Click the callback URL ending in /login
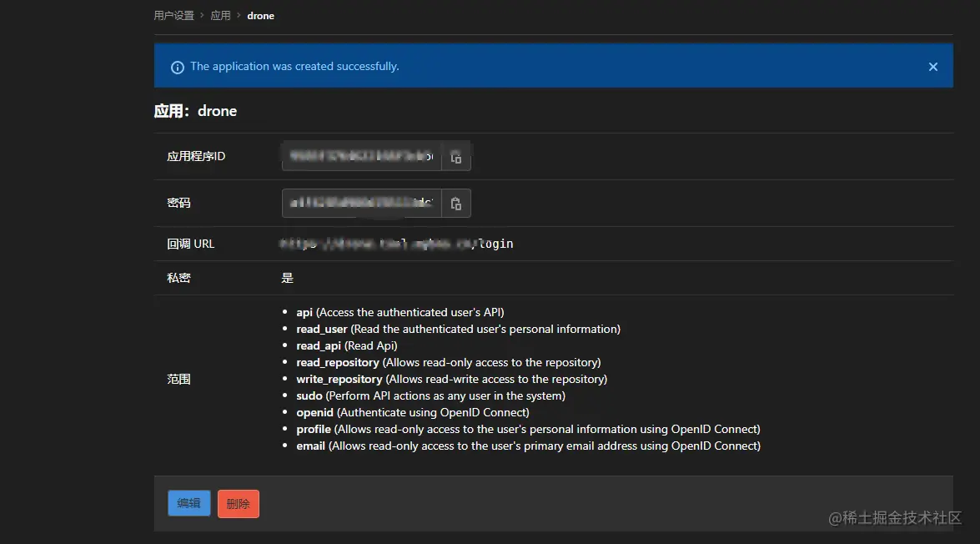The width and height of the screenshot is (980, 544). [397, 244]
